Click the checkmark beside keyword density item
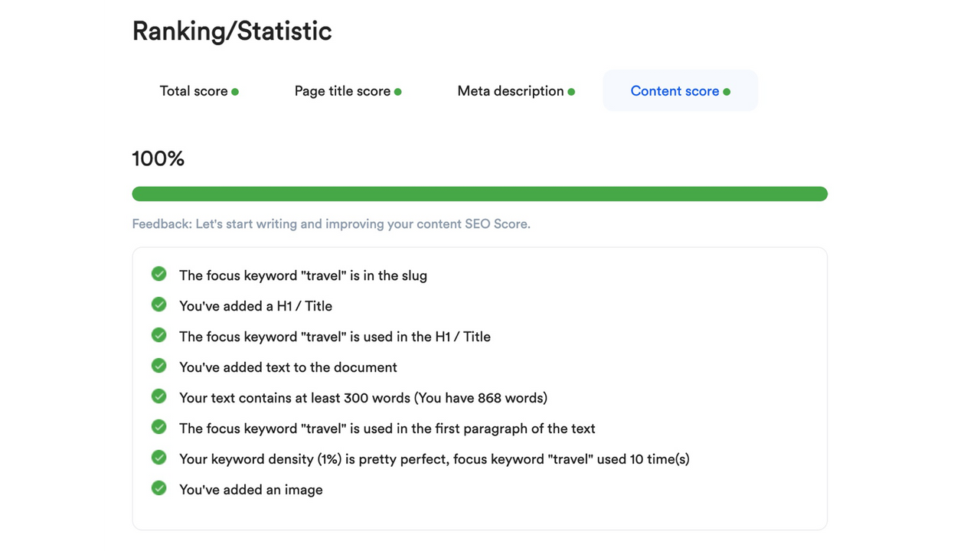Image resolution: width=980 pixels, height=551 pixels. [x=158, y=458]
